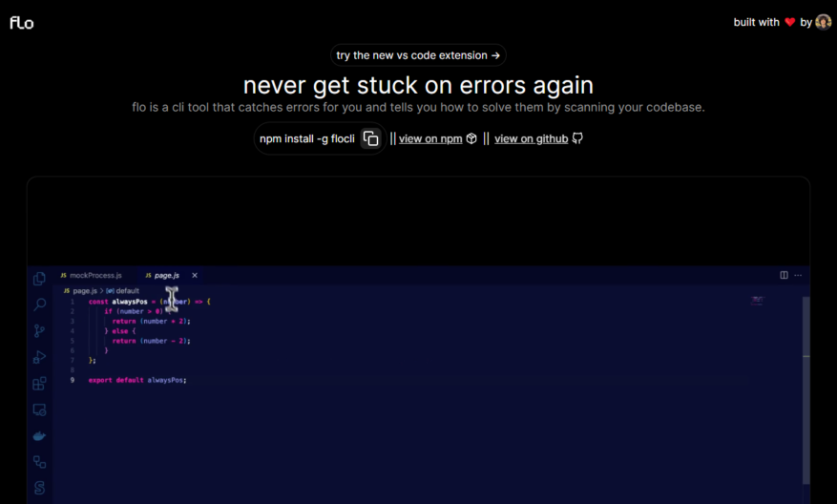Screen dimensions: 837x504
Task: Click the npm package box icon
Action: click(471, 138)
